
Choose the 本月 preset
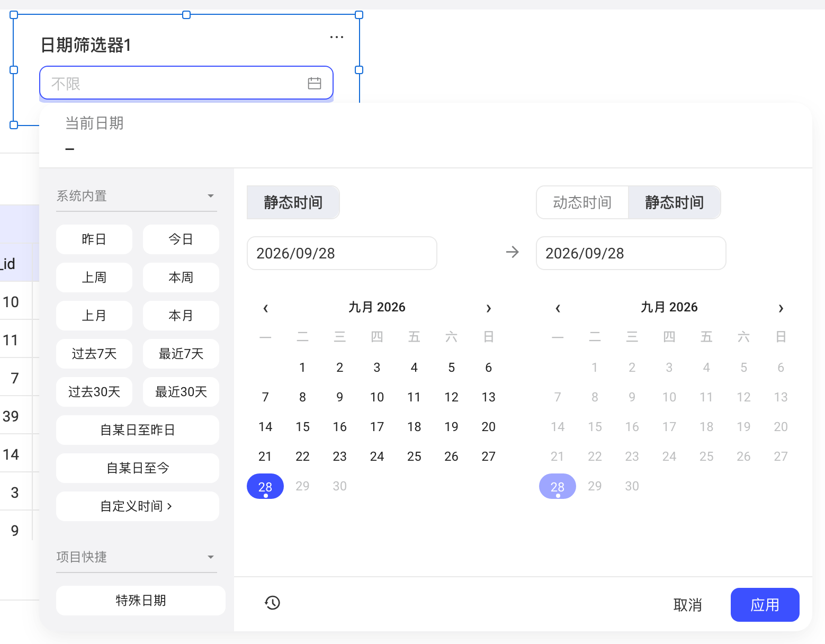coord(181,316)
